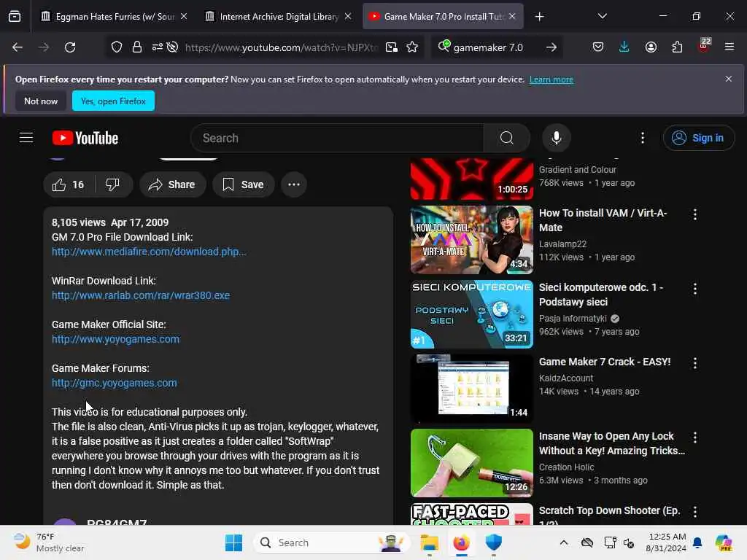The width and height of the screenshot is (747, 560).
Task: Click the Sign in button
Action: pyautogui.click(x=698, y=138)
